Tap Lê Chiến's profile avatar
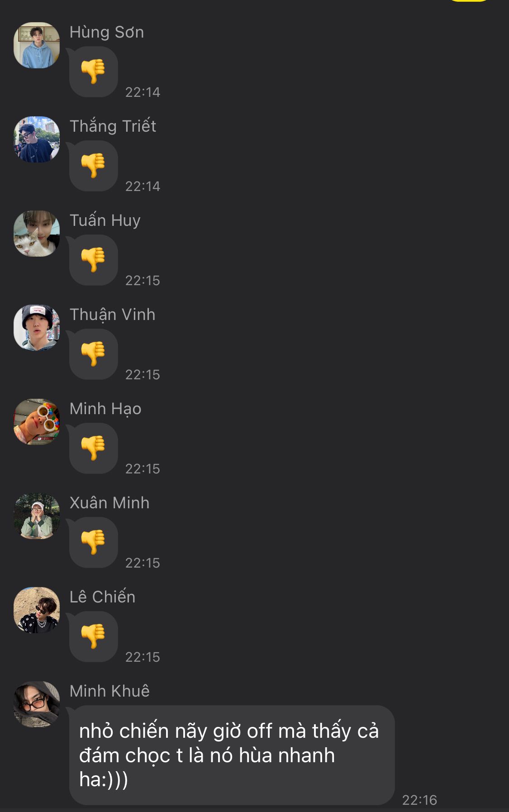 [37, 610]
